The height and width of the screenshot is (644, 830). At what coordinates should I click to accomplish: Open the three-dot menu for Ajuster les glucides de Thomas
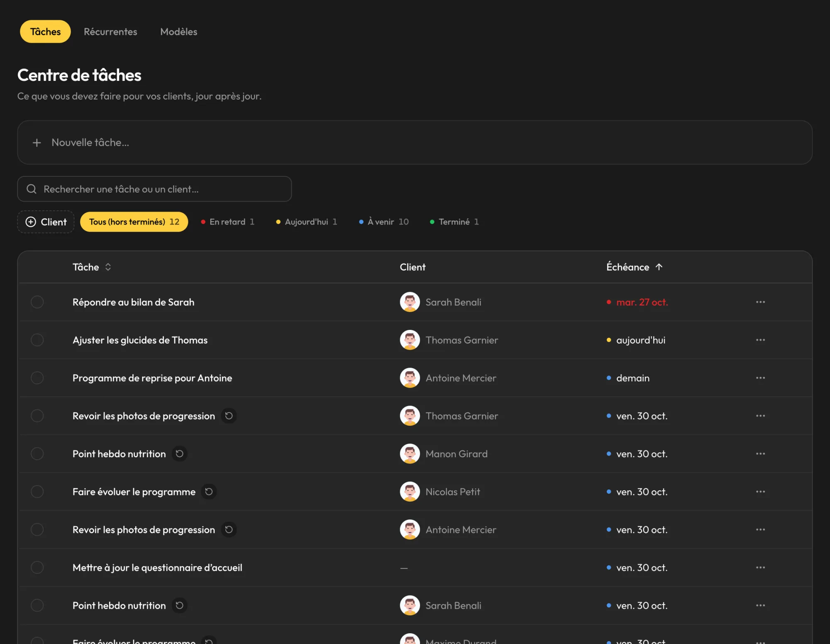[760, 340]
